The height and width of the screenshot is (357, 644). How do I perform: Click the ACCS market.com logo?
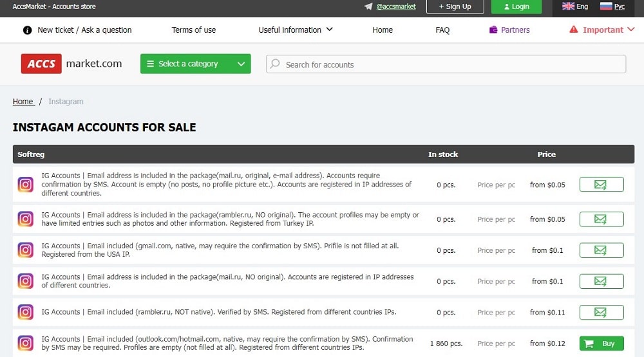click(x=71, y=64)
